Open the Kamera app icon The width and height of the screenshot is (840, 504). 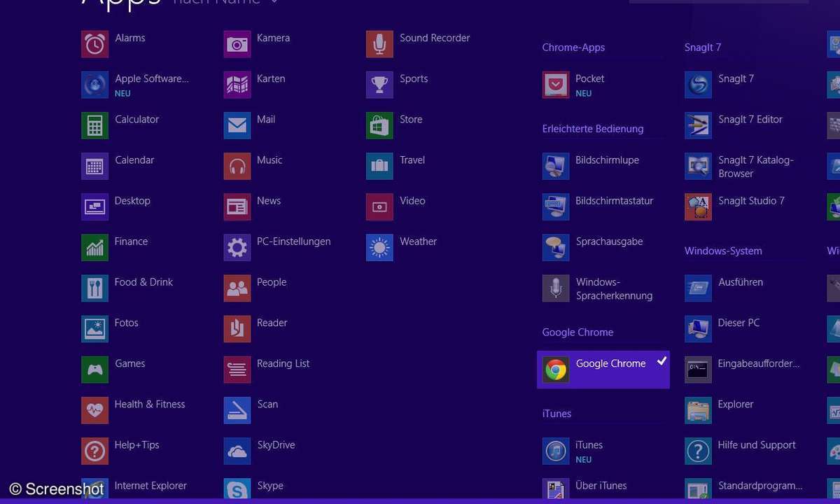click(x=237, y=44)
